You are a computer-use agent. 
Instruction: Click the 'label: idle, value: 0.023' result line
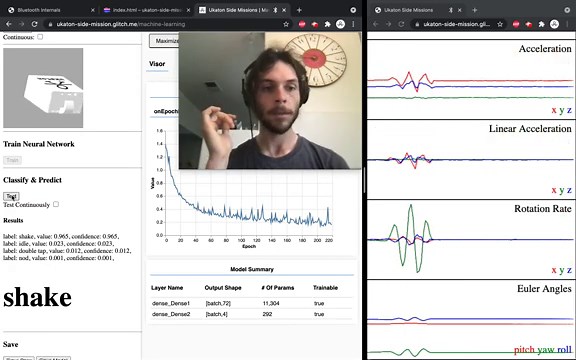[x=58, y=244]
